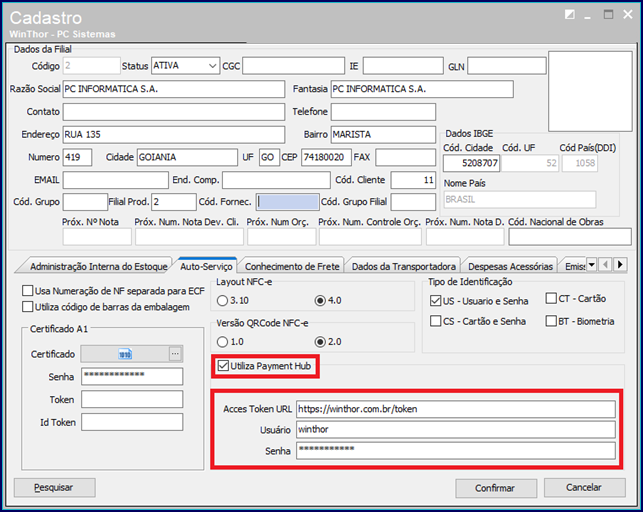
Task: Edit the Fantasia field
Action: 422,89
